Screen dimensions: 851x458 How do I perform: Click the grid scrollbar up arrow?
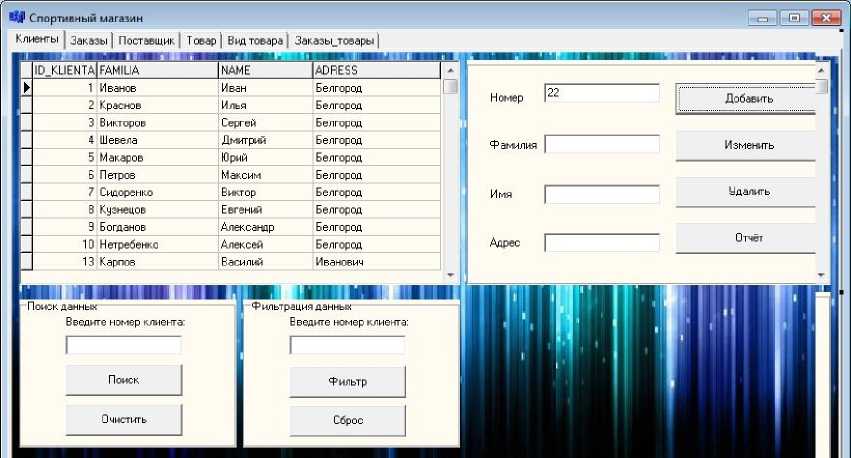coord(450,71)
